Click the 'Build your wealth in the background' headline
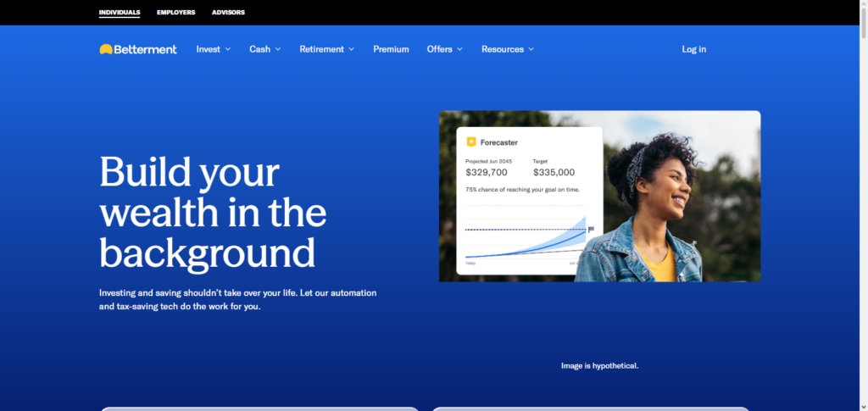This screenshot has width=868, height=411. tap(213, 213)
